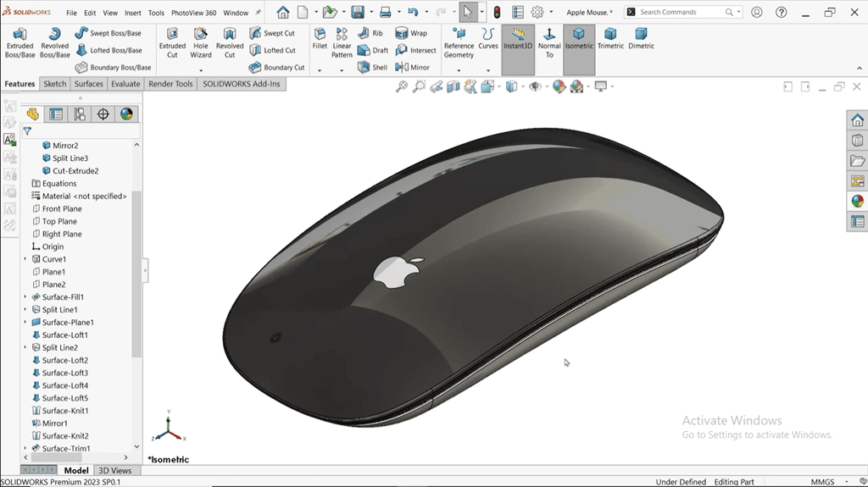The image size is (868, 487).
Task: Open the SOLIDWORKS Add-Ins tab
Action: click(242, 84)
